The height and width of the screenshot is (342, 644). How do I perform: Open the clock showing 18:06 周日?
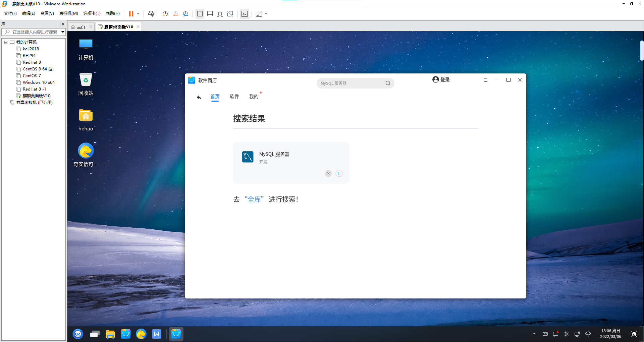click(610, 334)
